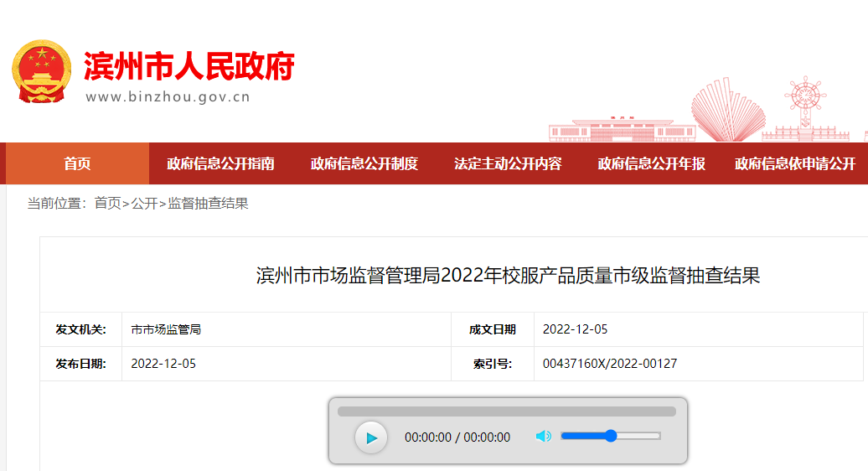This screenshot has width=868, height=471.
Task: Click the audio time display 00:00:00
Action: click(x=457, y=437)
